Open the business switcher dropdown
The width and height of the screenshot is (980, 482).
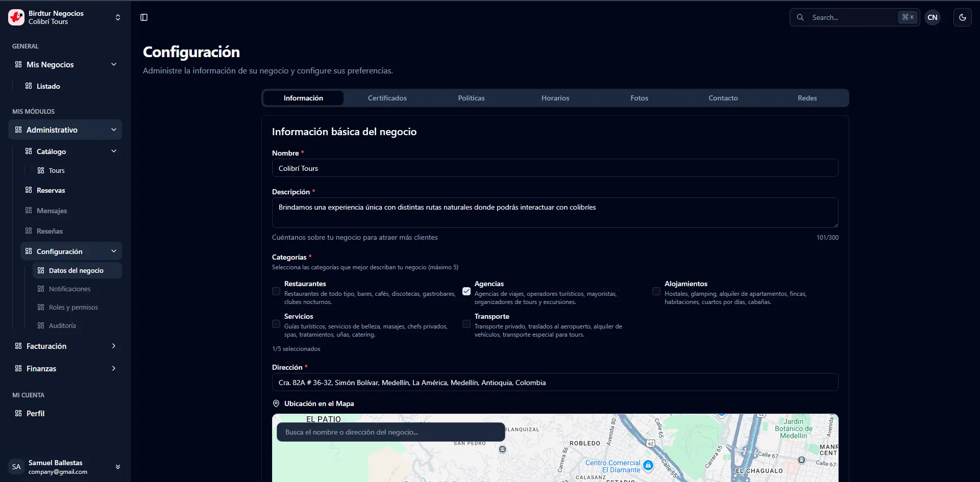pyautogui.click(x=118, y=17)
